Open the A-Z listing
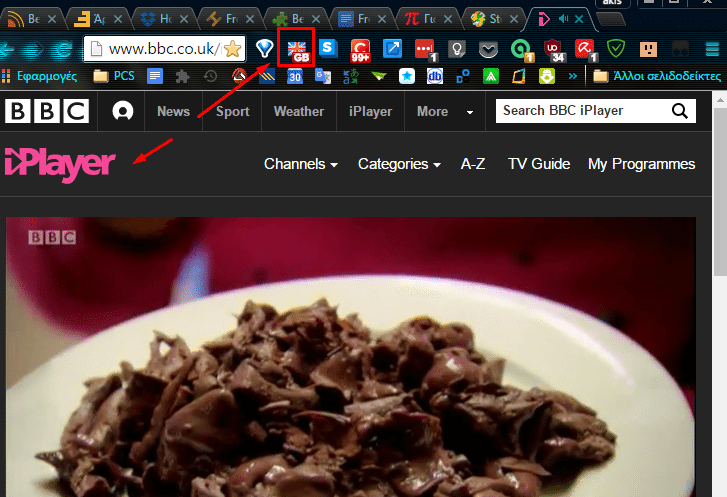Image resolution: width=727 pixels, height=497 pixels. 473,164
